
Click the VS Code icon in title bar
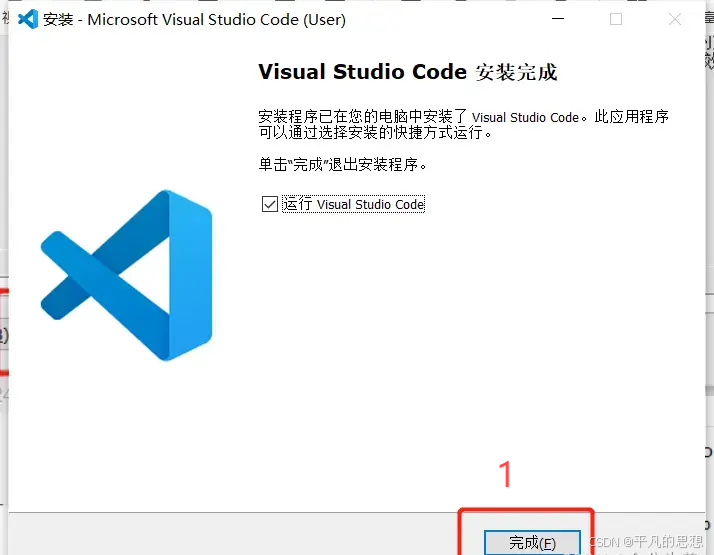(x=28, y=19)
